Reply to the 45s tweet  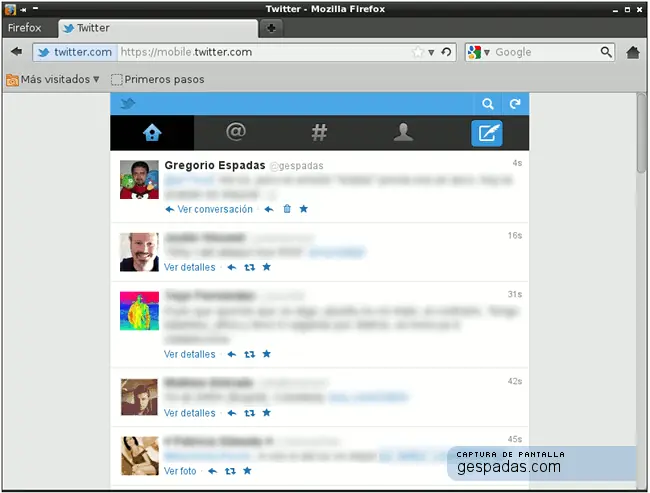[212, 471]
